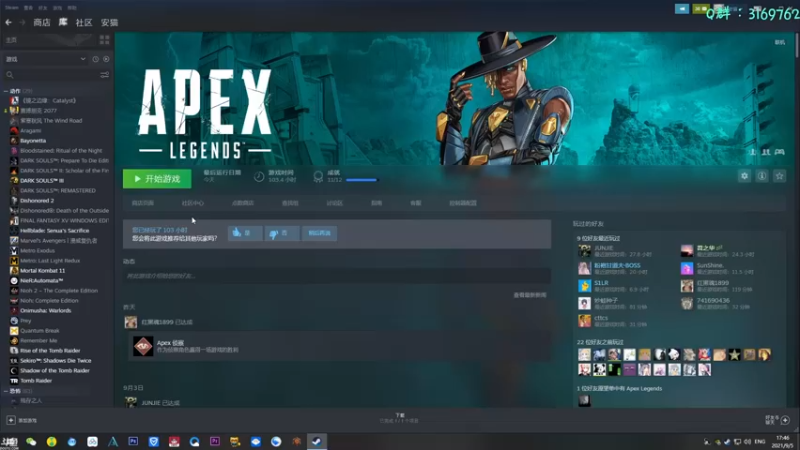Click thumbs up recommend button
Viewport: 800px width, 450px height.
tap(245, 233)
